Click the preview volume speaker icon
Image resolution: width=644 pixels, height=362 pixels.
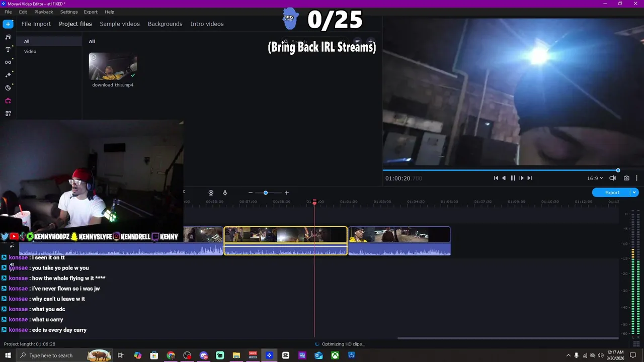[613, 178]
